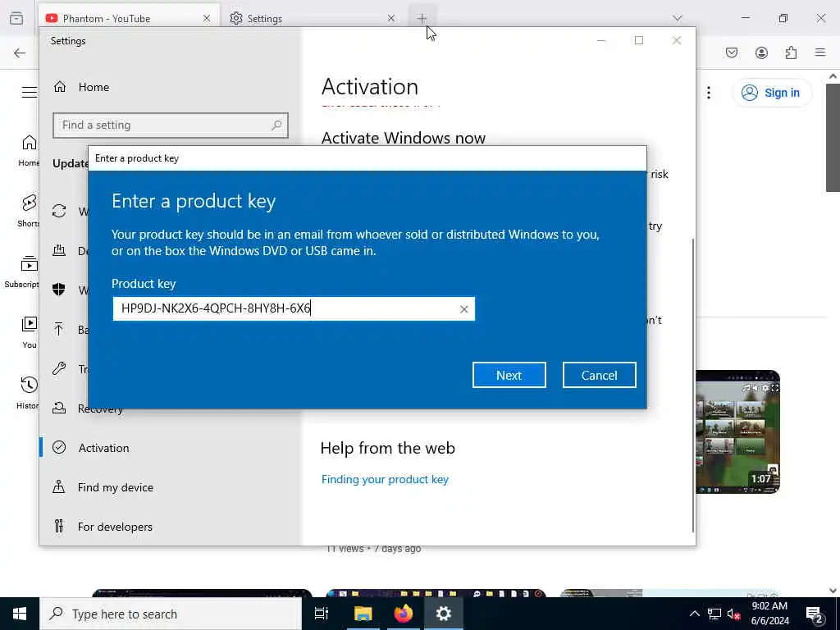Open Task View on taskbar
This screenshot has width=840, height=630.
click(x=322, y=614)
